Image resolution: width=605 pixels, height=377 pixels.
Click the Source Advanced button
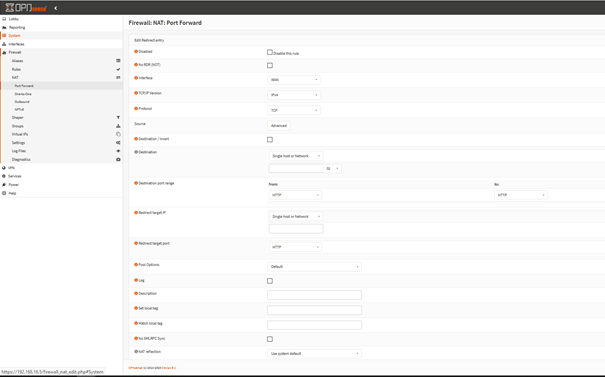click(x=279, y=126)
